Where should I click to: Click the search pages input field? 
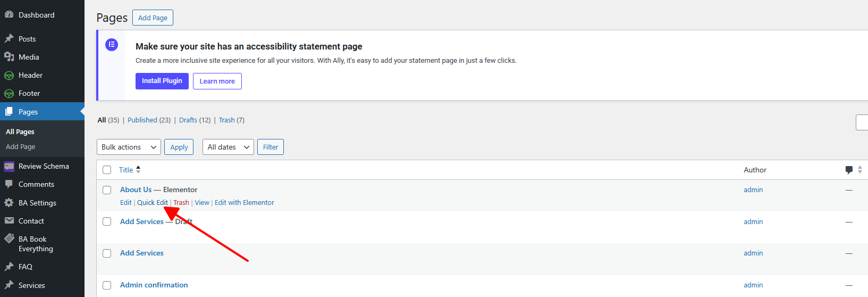(862, 122)
